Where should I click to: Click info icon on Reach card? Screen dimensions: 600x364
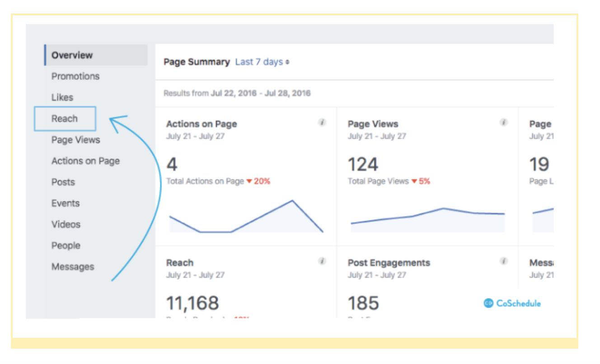coord(322,261)
